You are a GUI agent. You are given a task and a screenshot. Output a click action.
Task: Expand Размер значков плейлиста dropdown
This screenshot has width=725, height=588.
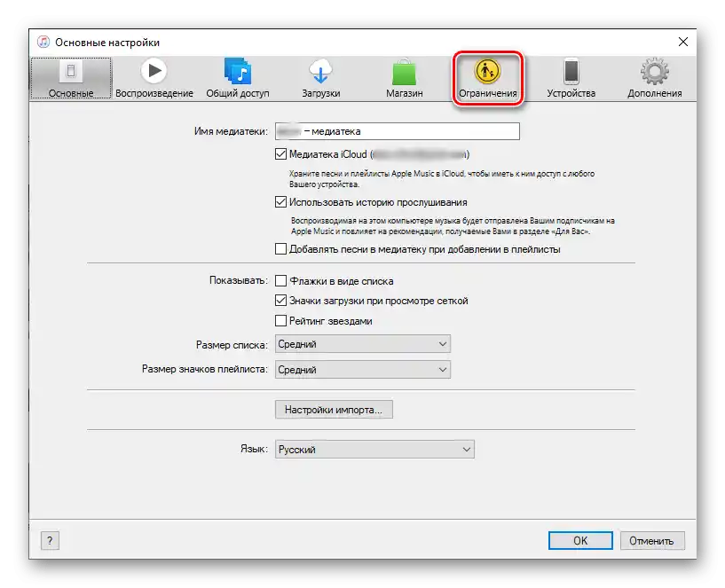click(x=362, y=369)
